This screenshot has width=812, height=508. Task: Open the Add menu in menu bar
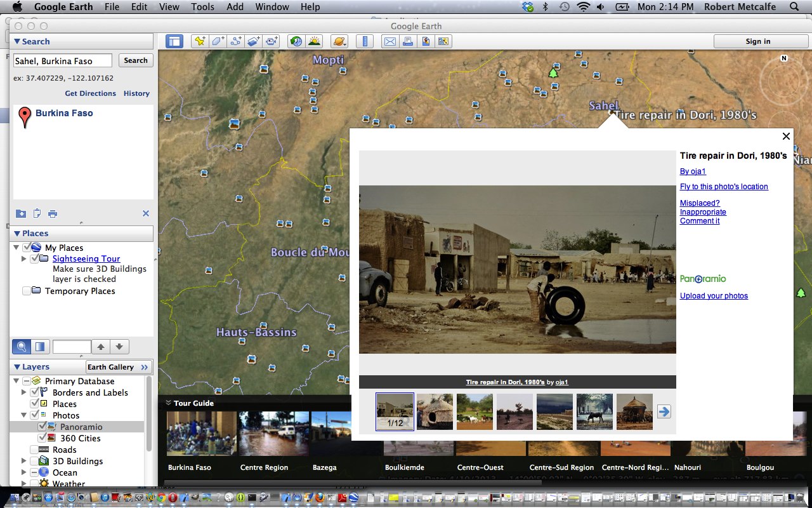tap(235, 7)
